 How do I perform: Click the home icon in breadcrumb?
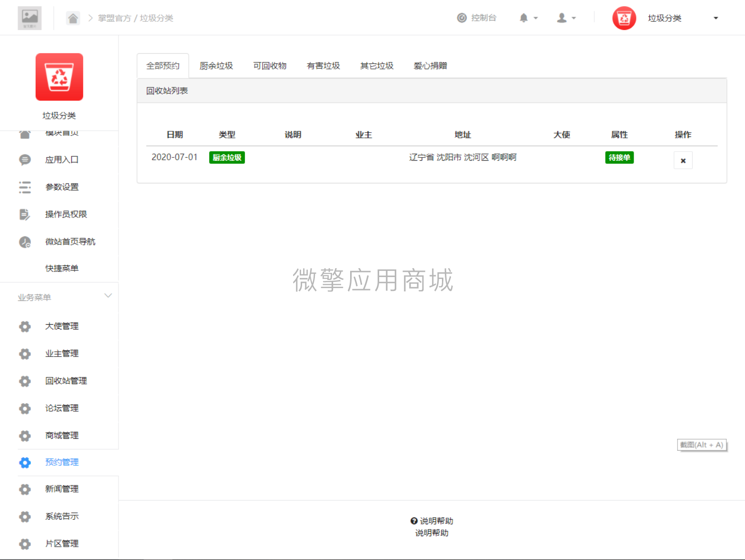click(x=73, y=18)
